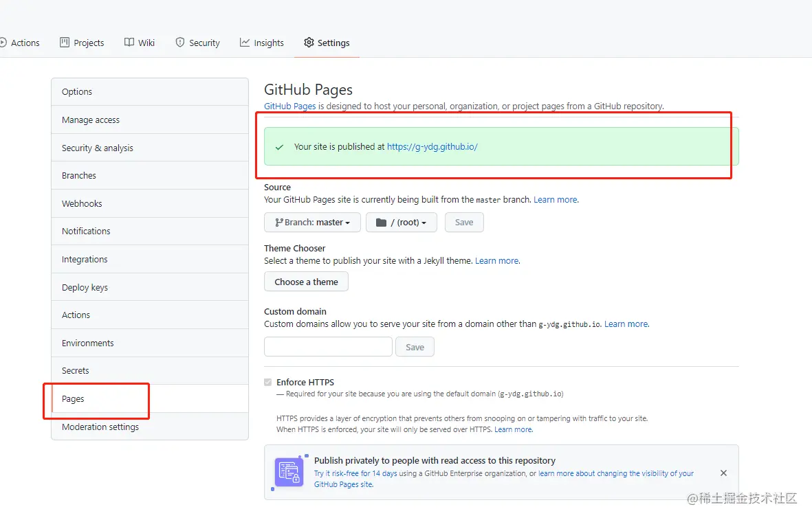Go to the Wiki tab

pyautogui.click(x=140, y=43)
